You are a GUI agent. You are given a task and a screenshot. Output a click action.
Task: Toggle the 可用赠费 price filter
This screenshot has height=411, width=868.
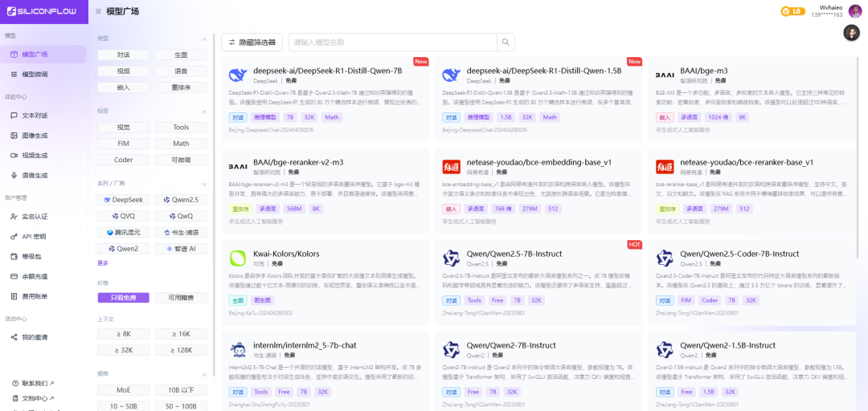tap(181, 298)
